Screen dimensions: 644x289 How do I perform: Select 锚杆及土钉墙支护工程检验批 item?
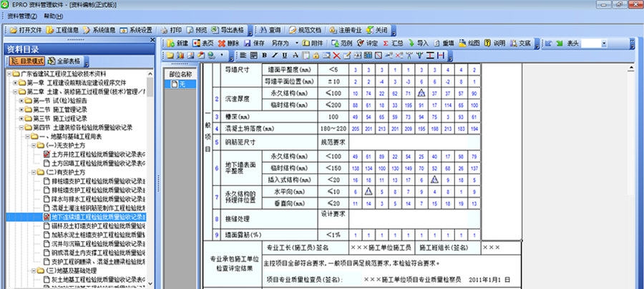point(94,226)
